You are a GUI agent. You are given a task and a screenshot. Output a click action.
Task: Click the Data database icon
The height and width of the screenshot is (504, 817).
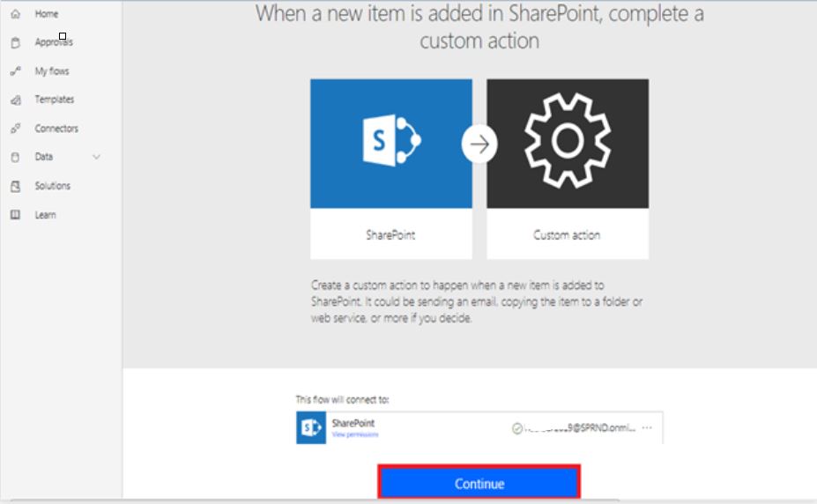(16, 157)
